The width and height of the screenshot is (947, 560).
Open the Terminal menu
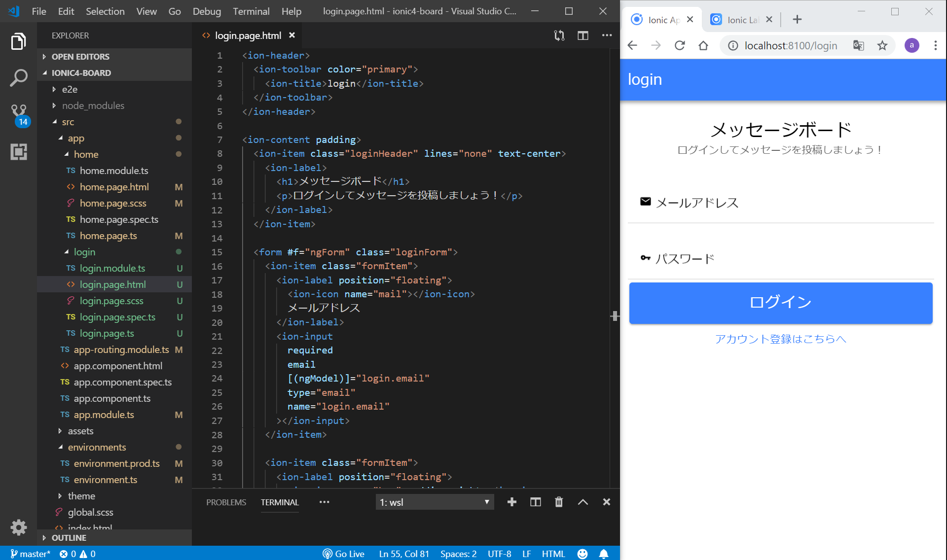point(251,11)
